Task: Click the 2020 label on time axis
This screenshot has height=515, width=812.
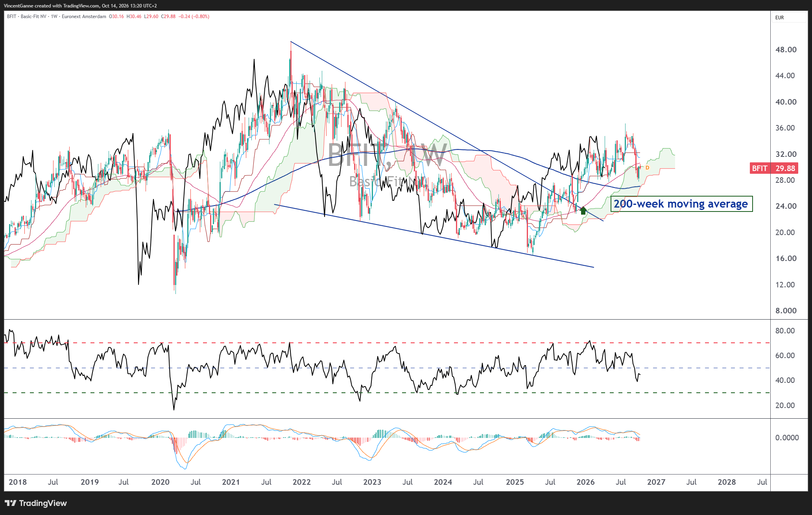Action: [160, 482]
